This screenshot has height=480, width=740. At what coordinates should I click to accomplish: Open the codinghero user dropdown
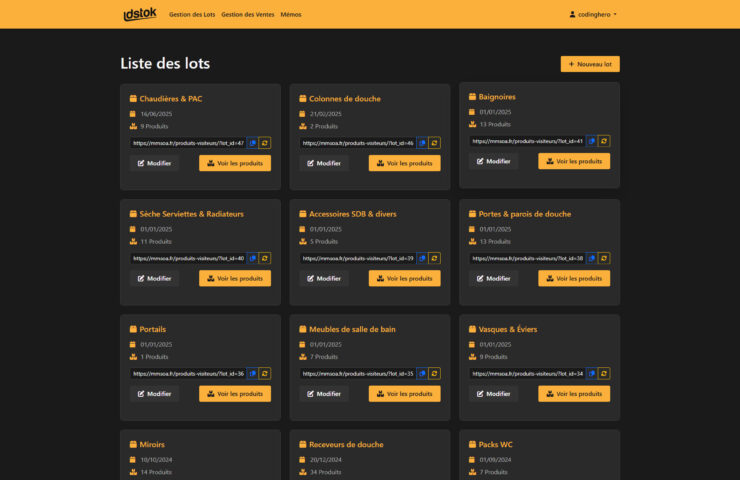click(x=593, y=15)
